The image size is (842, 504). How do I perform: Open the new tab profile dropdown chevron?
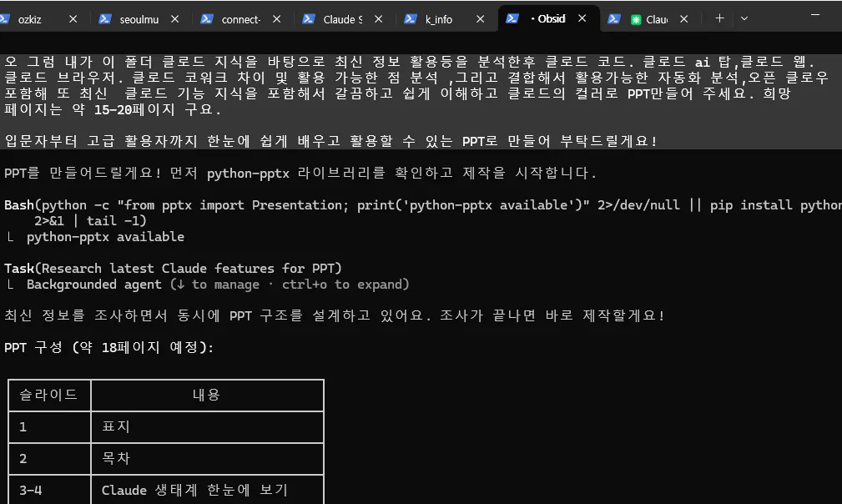click(x=744, y=18)
